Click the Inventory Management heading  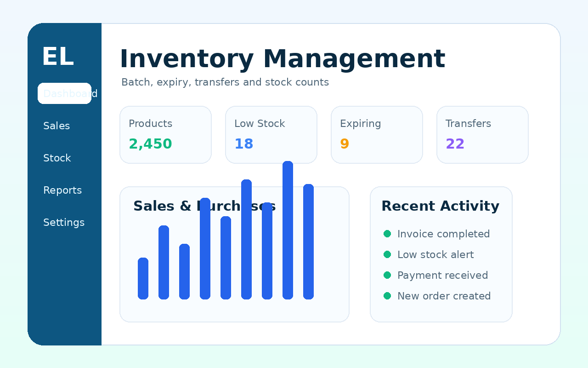[x=282, y=59]
